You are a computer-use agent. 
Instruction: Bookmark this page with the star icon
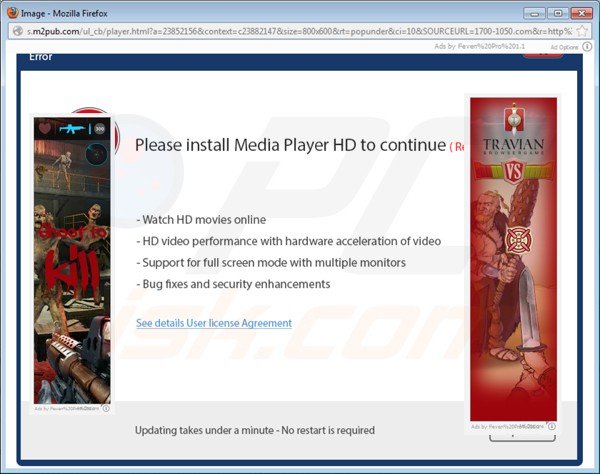(x=582, y=31)
